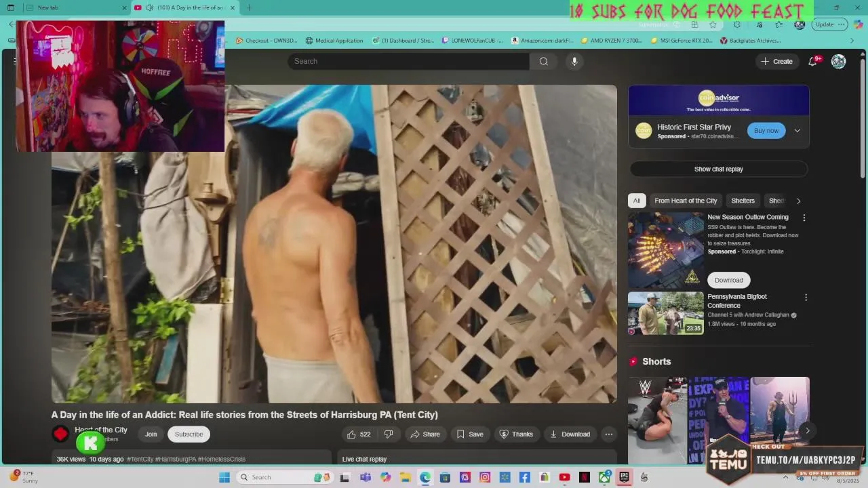Open AMD RYZEN 7 3700 bookmark

pyautogui.click(x=611, y=41)
